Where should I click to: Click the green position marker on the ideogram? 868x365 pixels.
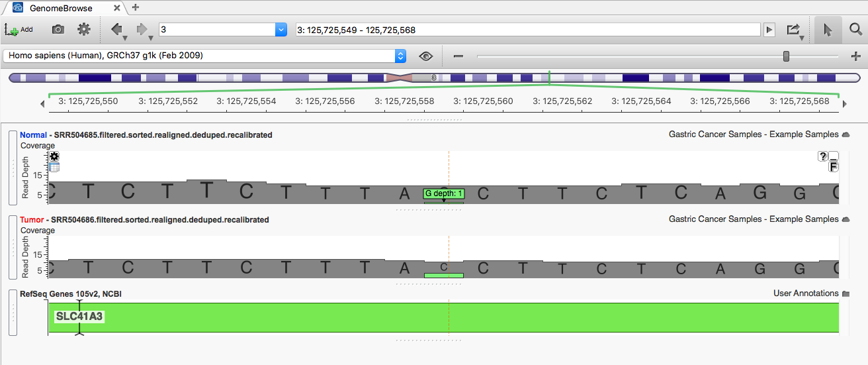click(549, 78)
